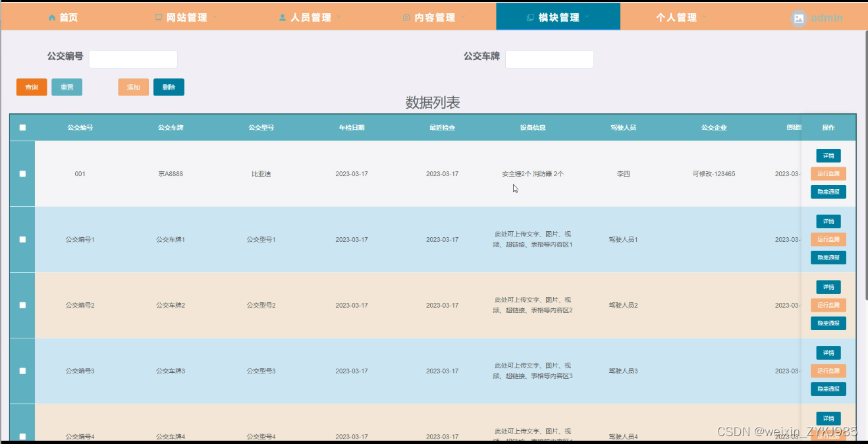
Task: Click 运行监测 for row 公交编号3
Action: (828, 371)
